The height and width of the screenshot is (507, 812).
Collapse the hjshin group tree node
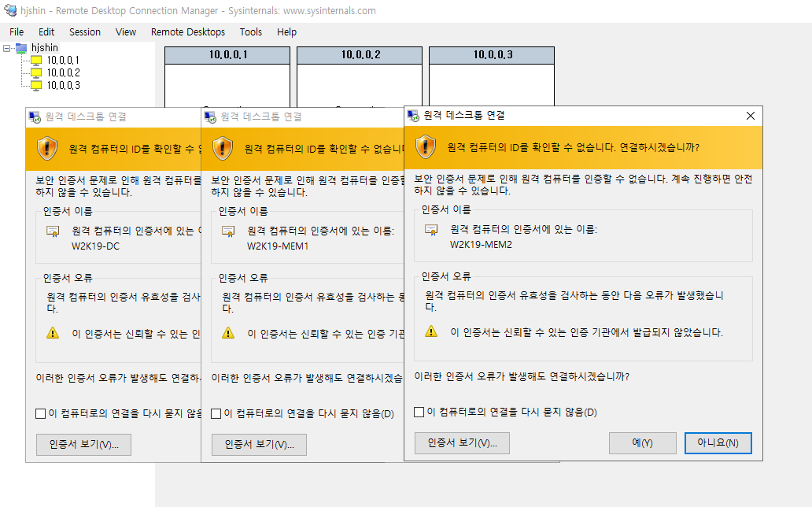point(7,48)
